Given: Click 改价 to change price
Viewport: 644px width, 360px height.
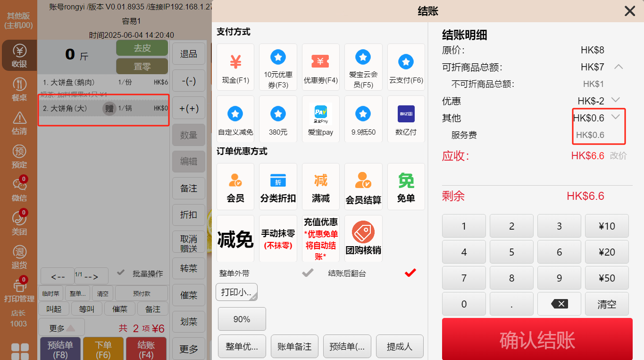Looking at the screenshot, I should tap(618, 156).
